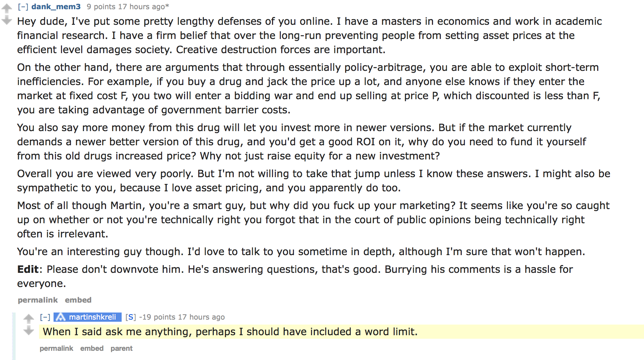Downvote martinshkreli's reply
This screenshot has width=644, height=360.
[x=29, y=331]
